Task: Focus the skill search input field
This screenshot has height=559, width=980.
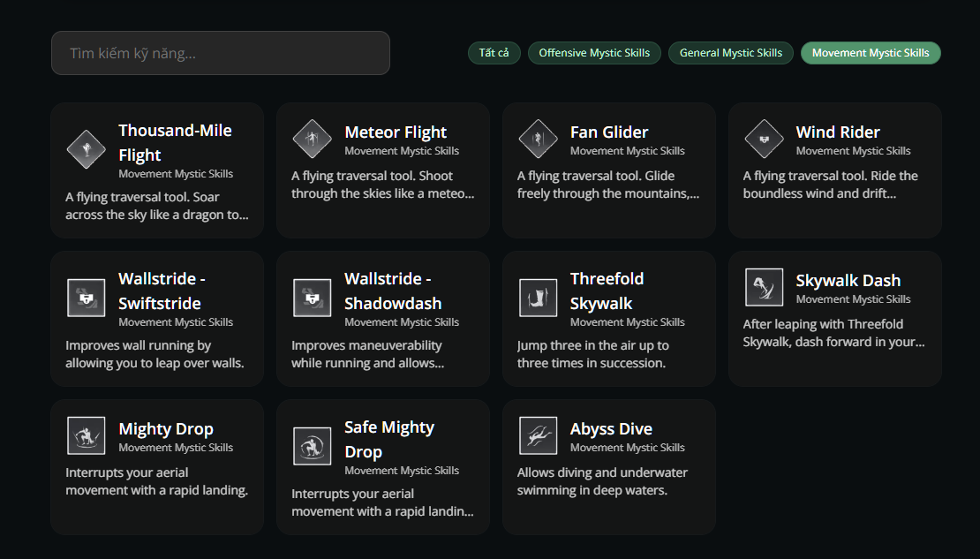Action: click(x=221, y=54)
